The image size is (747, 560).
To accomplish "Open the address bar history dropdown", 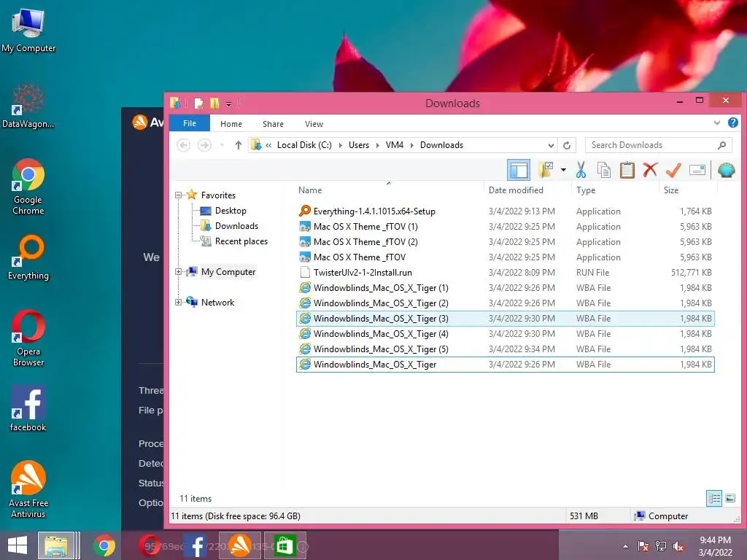I will point(551,145).
